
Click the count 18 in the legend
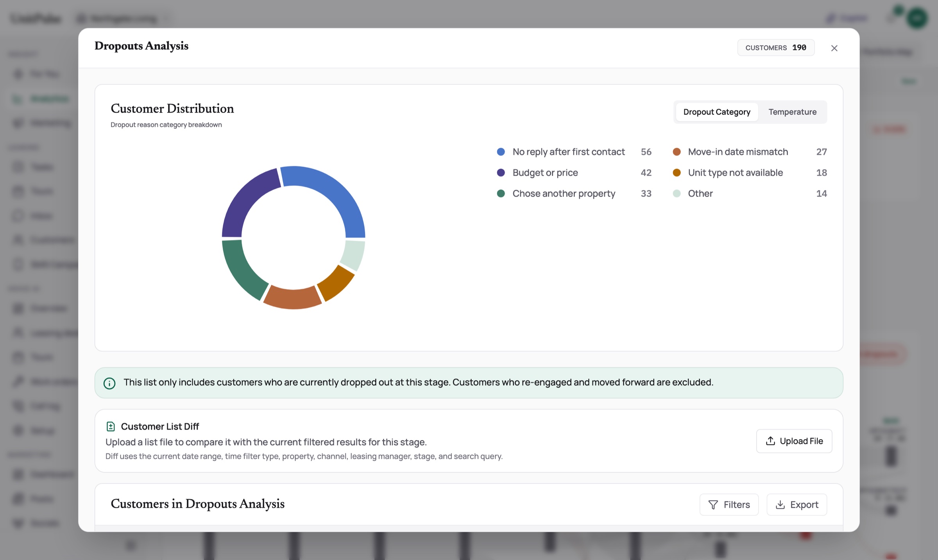click(822, 173)
